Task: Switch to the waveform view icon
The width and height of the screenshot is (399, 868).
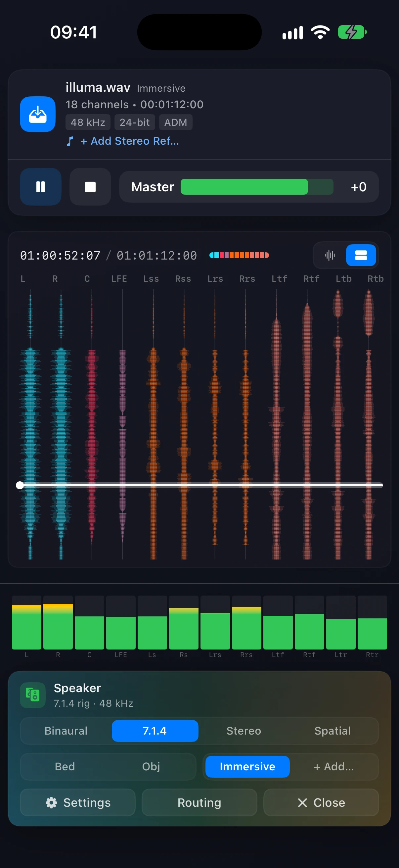Action: click(x=330, y=255)
